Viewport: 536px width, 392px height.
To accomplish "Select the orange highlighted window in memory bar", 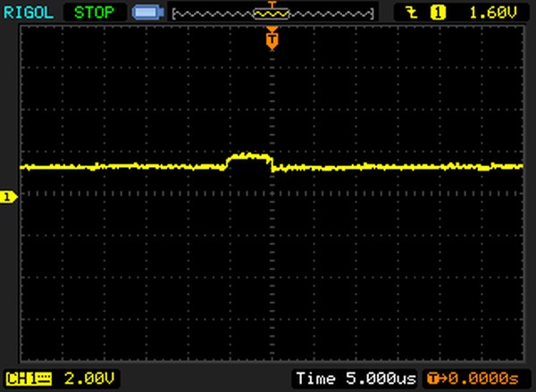I will tap(272, 13).
